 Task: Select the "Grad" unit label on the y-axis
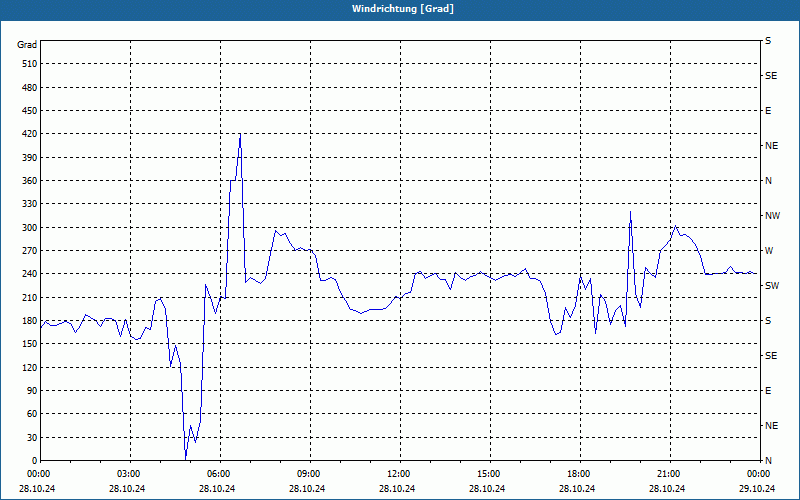[x=27, y=45]
